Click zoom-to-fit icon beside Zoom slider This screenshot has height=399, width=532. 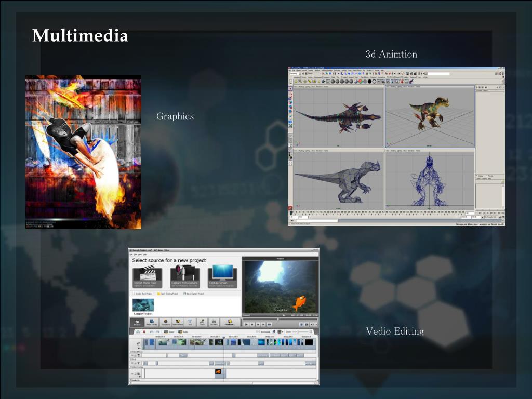click(x=311, y=331)
